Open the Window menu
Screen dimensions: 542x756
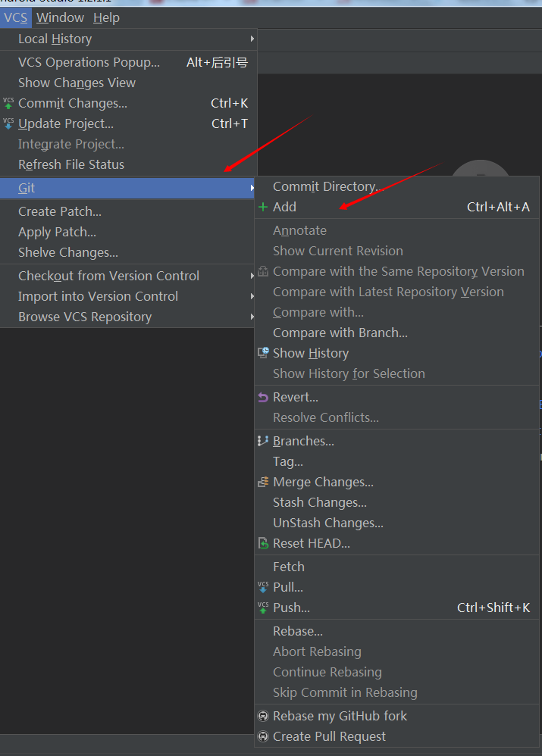tap(60, 17)
